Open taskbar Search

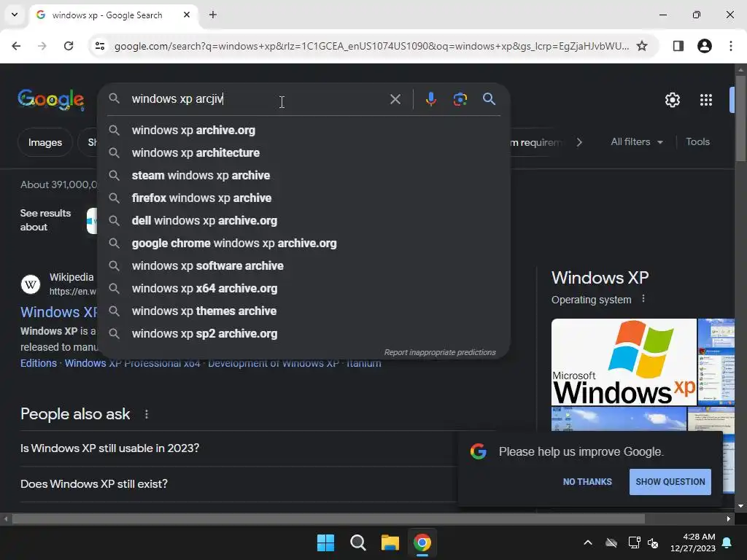357,542
